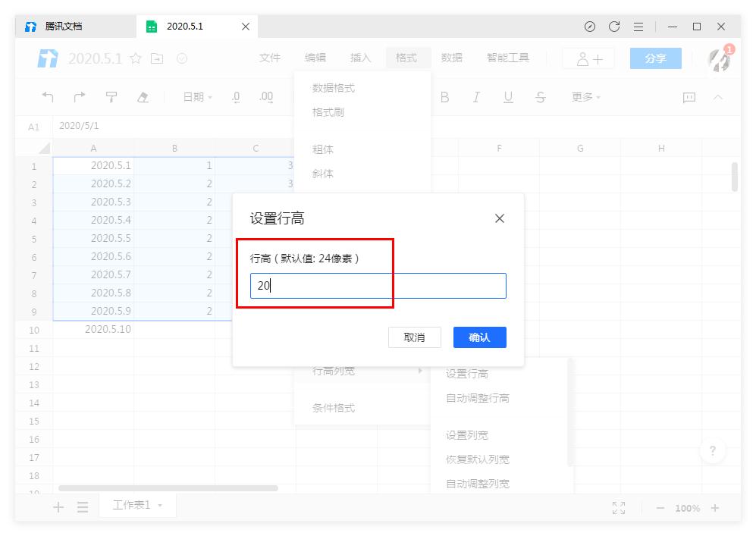This screenshot has height=536, width=756.
Task: Toggle bold formatting
Action: point(445,97)
